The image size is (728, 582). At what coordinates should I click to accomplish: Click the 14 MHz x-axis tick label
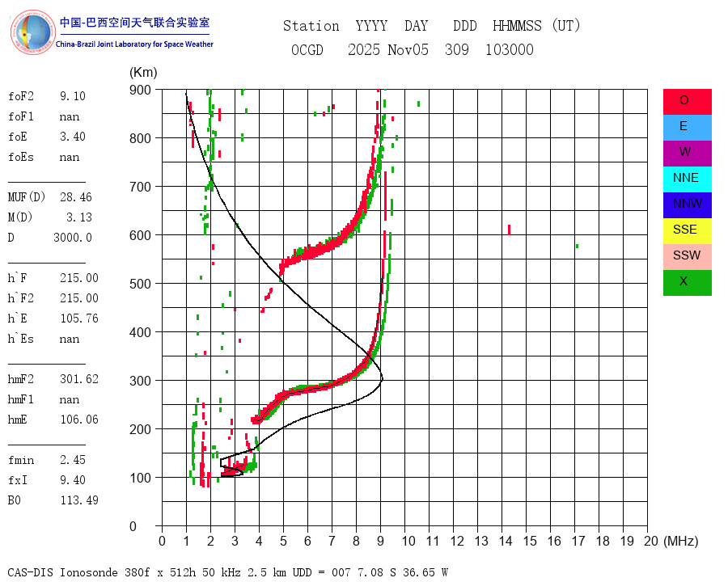(506, 541)
